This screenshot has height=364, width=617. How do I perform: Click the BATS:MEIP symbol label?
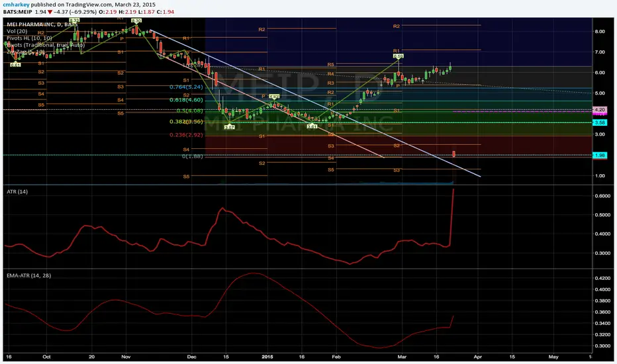coord(18,12)
